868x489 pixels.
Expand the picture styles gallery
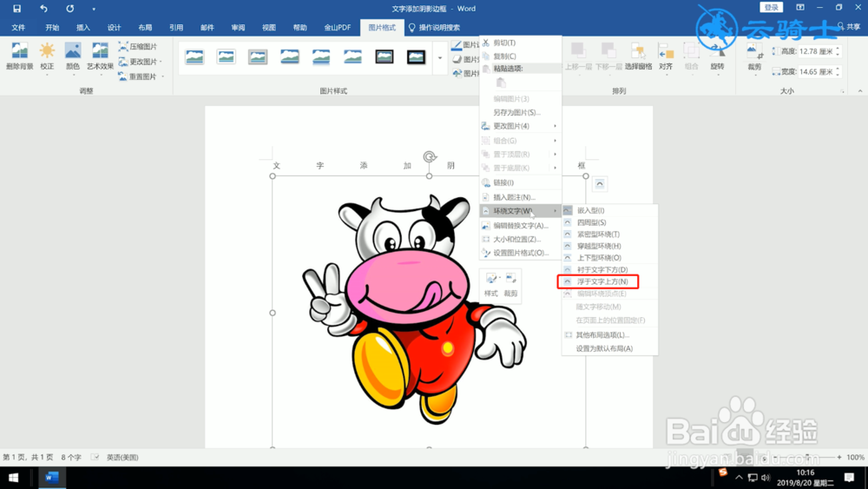[x=440, y=57]
